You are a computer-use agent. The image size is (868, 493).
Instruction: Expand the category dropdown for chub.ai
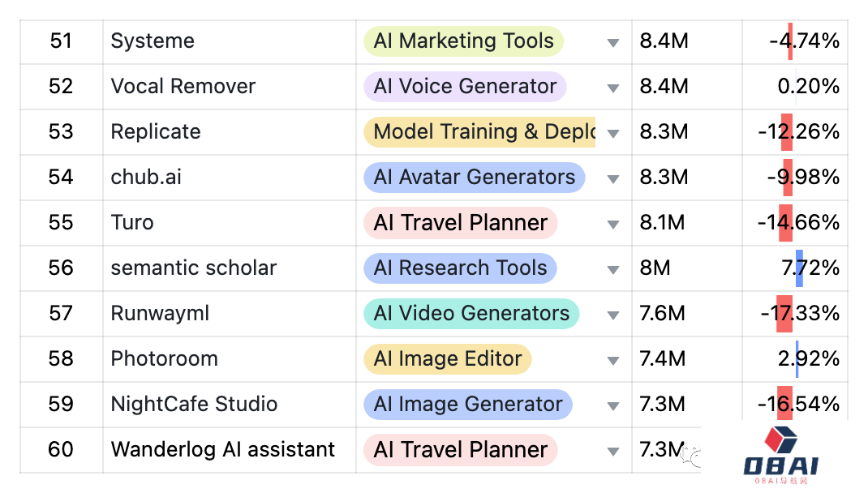[x=612, y=178]
